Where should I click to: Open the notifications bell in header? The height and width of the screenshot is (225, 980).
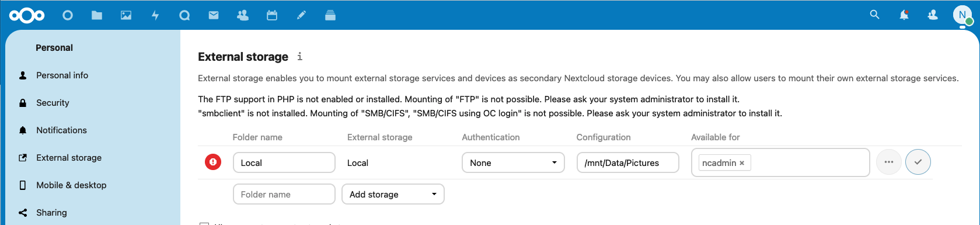tap(904, 15)
